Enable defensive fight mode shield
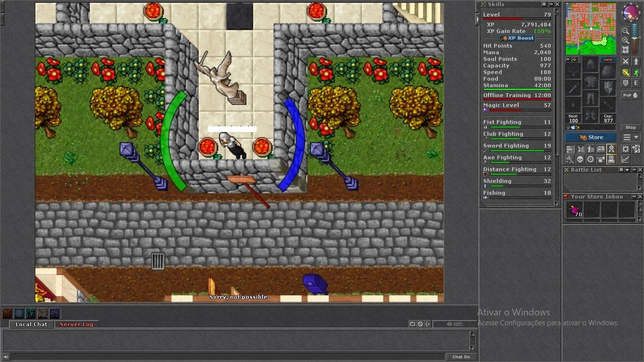Image resolution: width=644 pixels, height=362 pixels. coord(625,83)
